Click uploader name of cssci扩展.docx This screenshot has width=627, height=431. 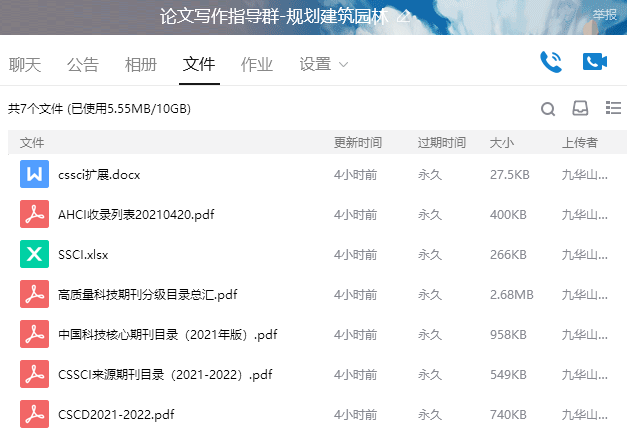(584, 175)
